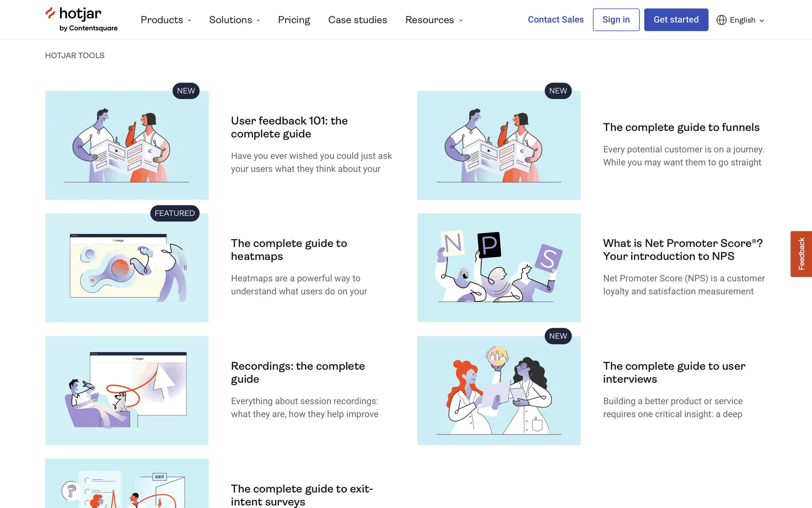812x508 pixels.
Task: Open the NPS illustration thumbnail
Action: [x=499, y=268]
